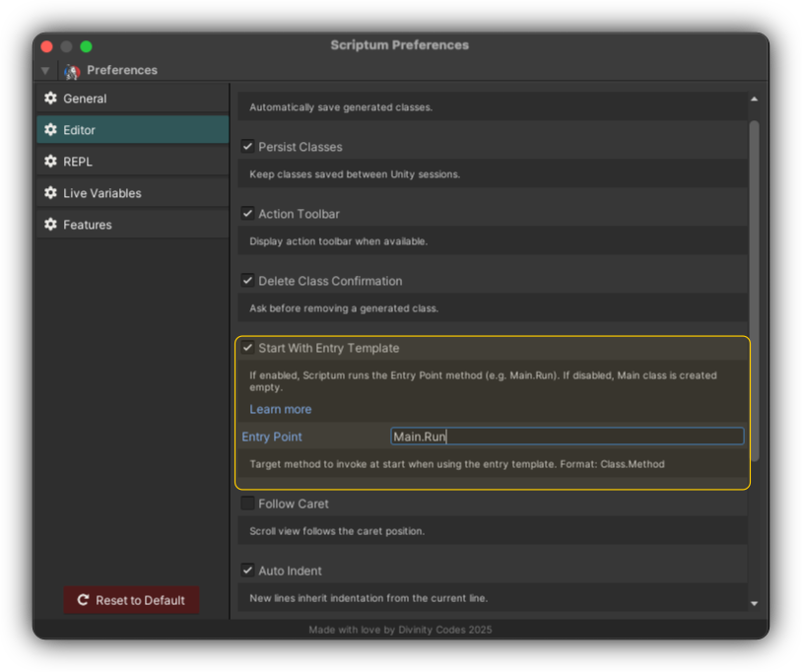Disable the Action Toolbar checkbox
Viewport: 802px width, 672px height.
pos(247,214)
